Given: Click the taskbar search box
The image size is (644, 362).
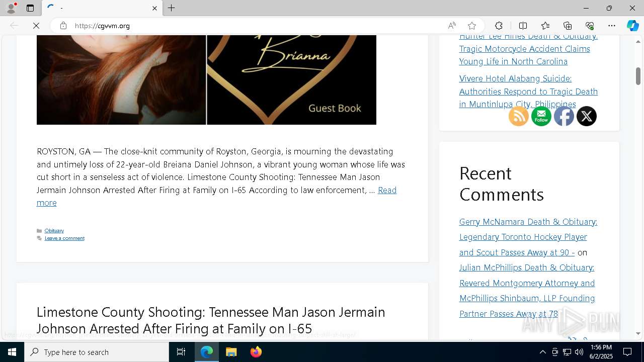Looking at the screenshot, I should pos(97,352).
